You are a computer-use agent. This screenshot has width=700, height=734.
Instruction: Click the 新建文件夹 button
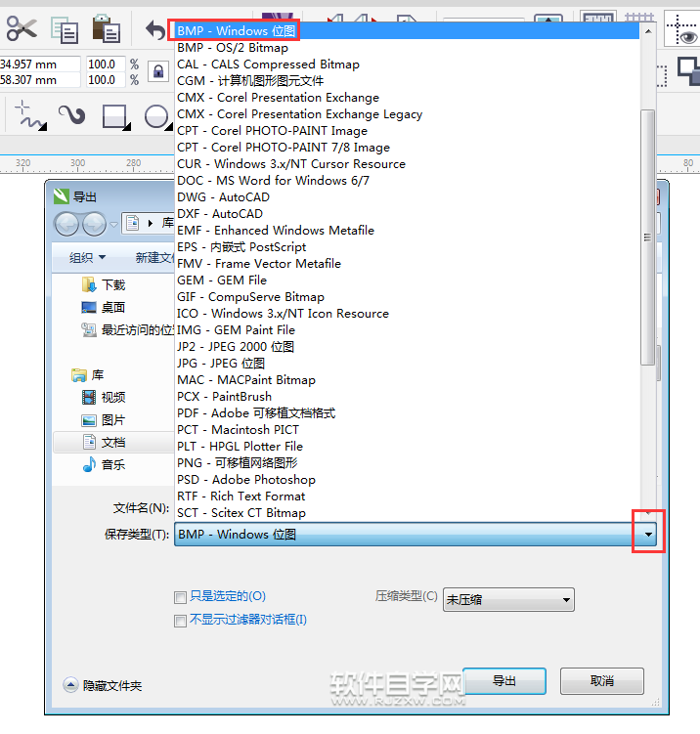154,257
